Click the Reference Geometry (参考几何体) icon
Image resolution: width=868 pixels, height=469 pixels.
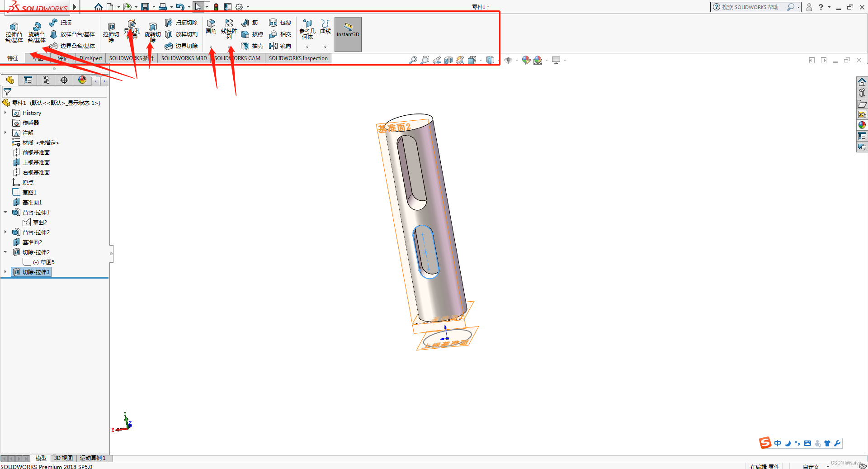pos(307,23)
